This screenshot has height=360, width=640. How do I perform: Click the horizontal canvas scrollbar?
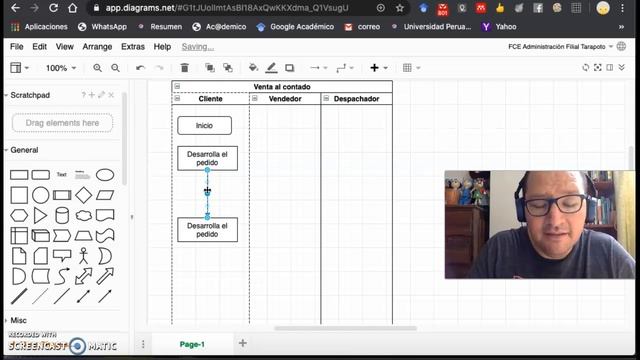click(x=345, y=328)
